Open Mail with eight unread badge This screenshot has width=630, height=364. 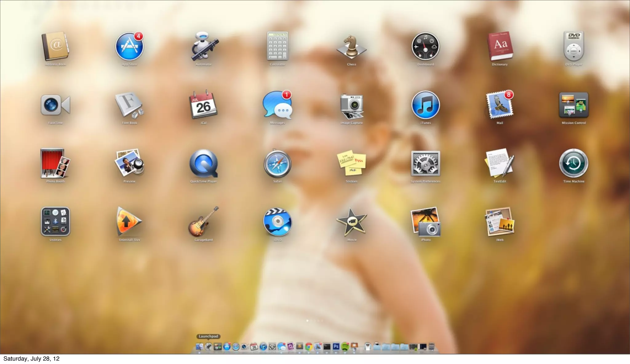(500, 105)
